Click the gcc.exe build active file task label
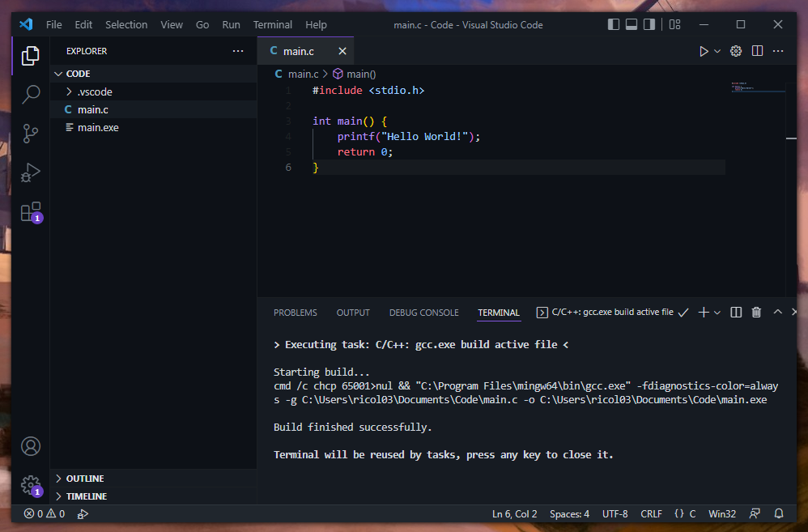808x532 pixels. pyautogui.click(x=612, y=312)
